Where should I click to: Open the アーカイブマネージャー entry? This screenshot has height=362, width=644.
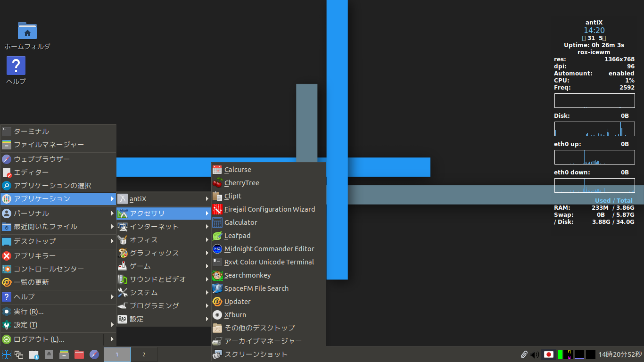[268, 341]
